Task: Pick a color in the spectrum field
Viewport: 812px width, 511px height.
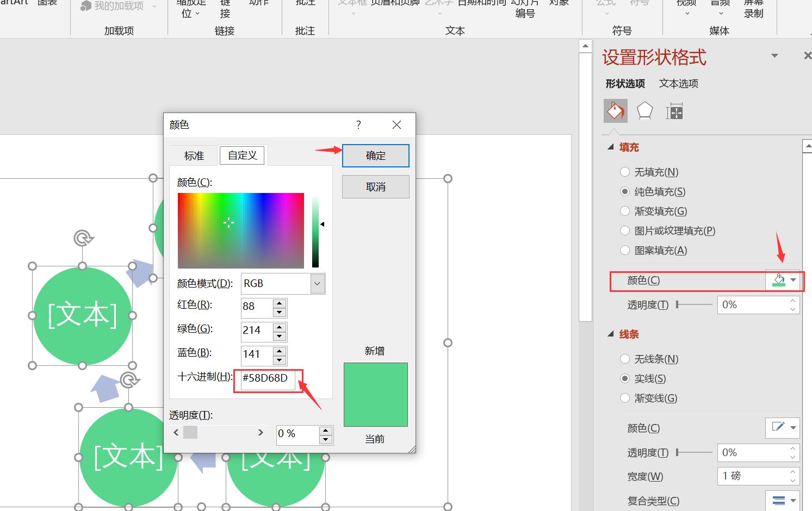Action: pos(240,230)
